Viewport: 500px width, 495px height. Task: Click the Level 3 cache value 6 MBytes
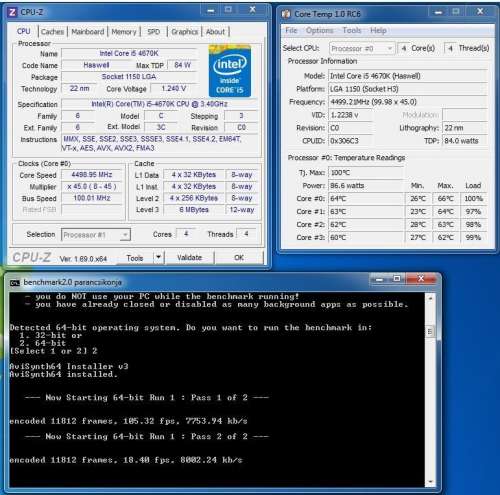194,210
